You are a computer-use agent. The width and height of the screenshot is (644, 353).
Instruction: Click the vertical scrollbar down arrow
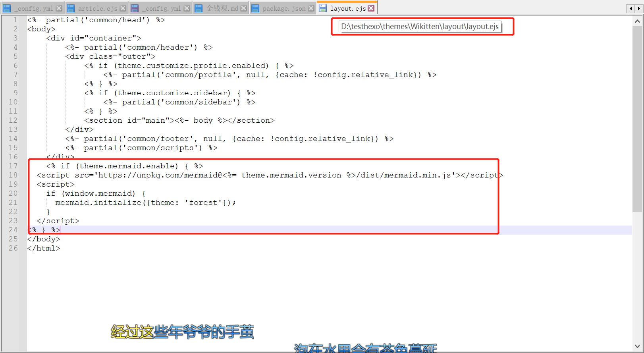638,346
